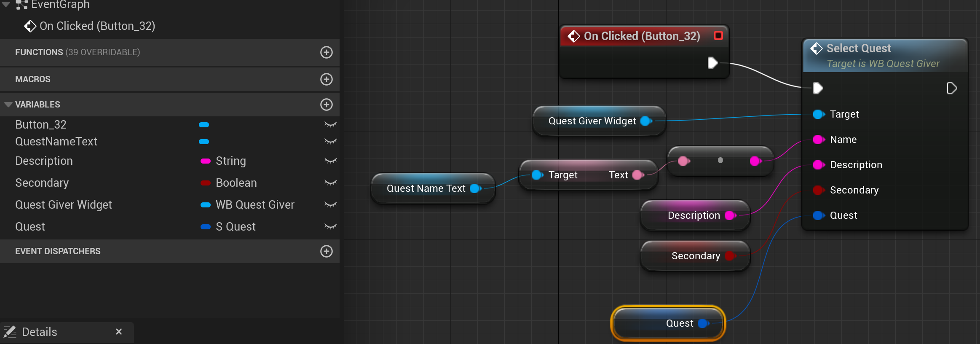980x344 pixels.
Task: Click the Quest variable node output pin
Action: (703, 323)
